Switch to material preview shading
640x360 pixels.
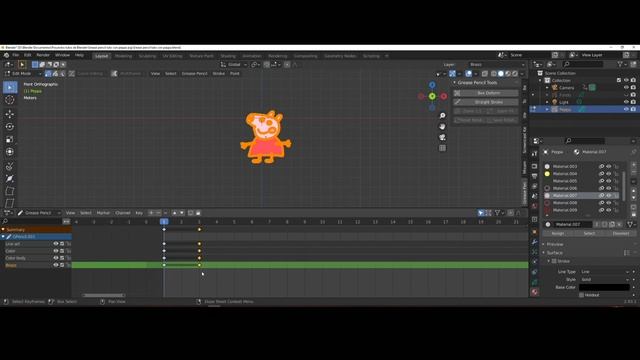point(508,73)
